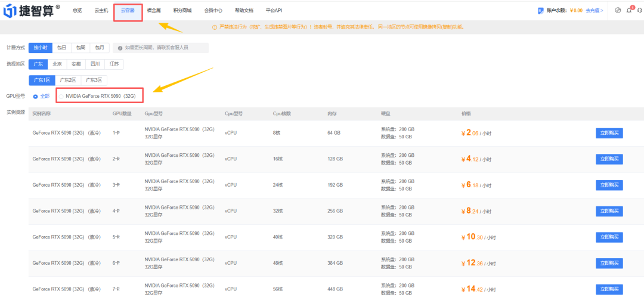Select the 广东 region
Screen dimensions: 644x300
[x=38, y=64]
